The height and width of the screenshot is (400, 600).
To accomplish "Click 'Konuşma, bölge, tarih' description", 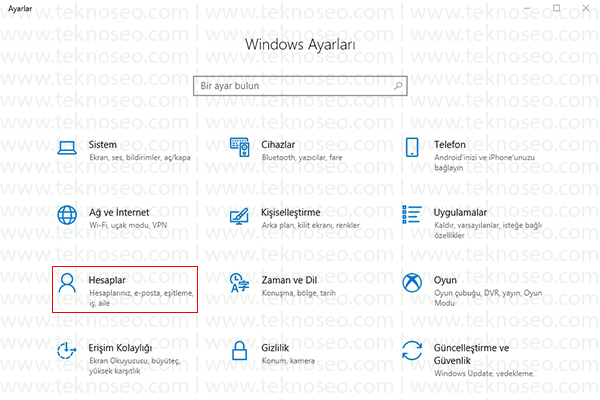I will (299, 293).
